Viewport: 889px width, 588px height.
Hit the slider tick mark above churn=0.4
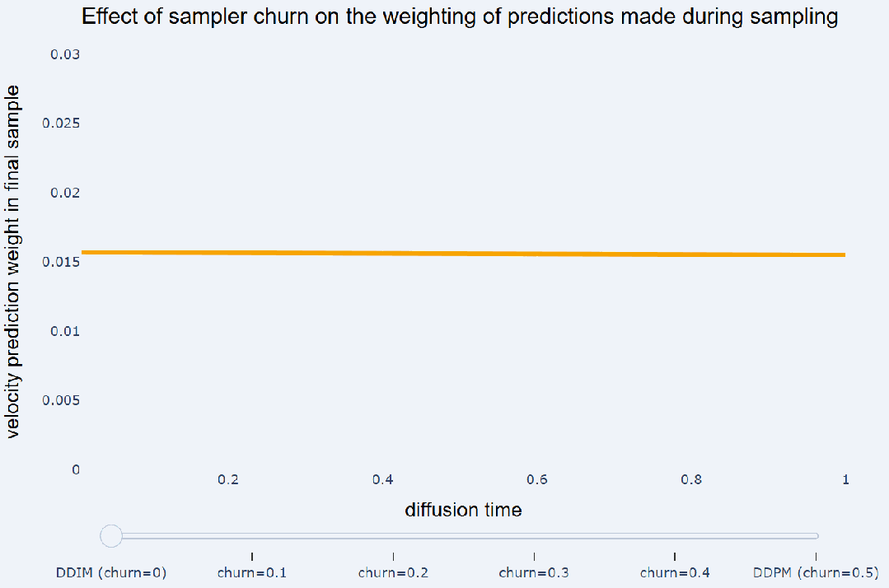675,558
